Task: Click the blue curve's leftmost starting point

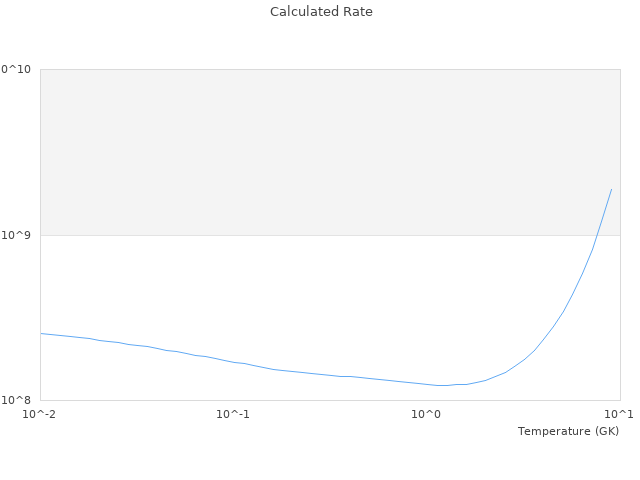Action: tap(41, 333)
